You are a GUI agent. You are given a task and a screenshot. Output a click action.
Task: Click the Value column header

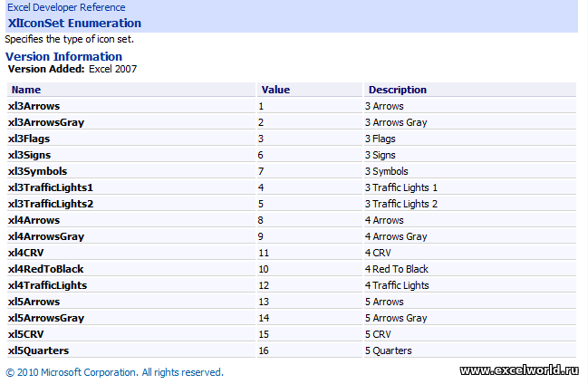275,90
